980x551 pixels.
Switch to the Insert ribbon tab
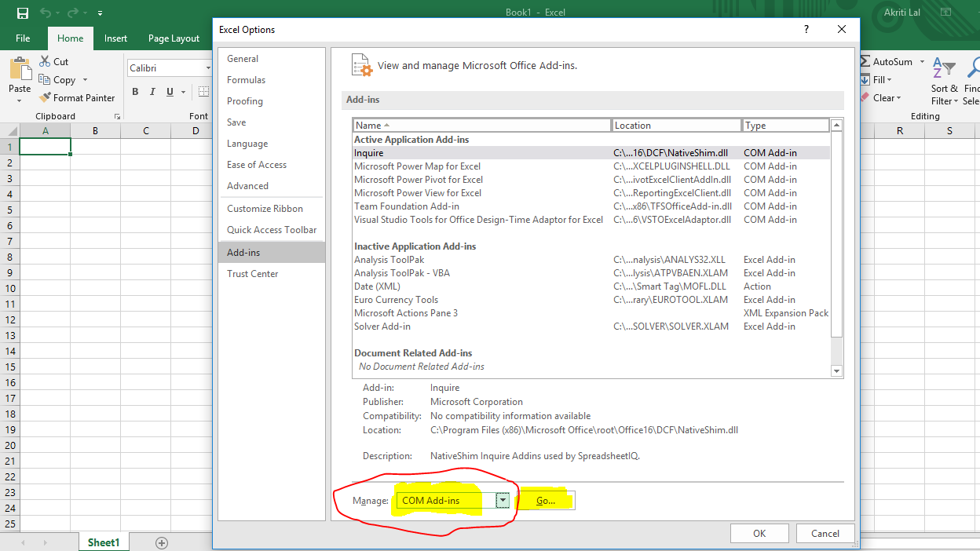coord(115,38)
